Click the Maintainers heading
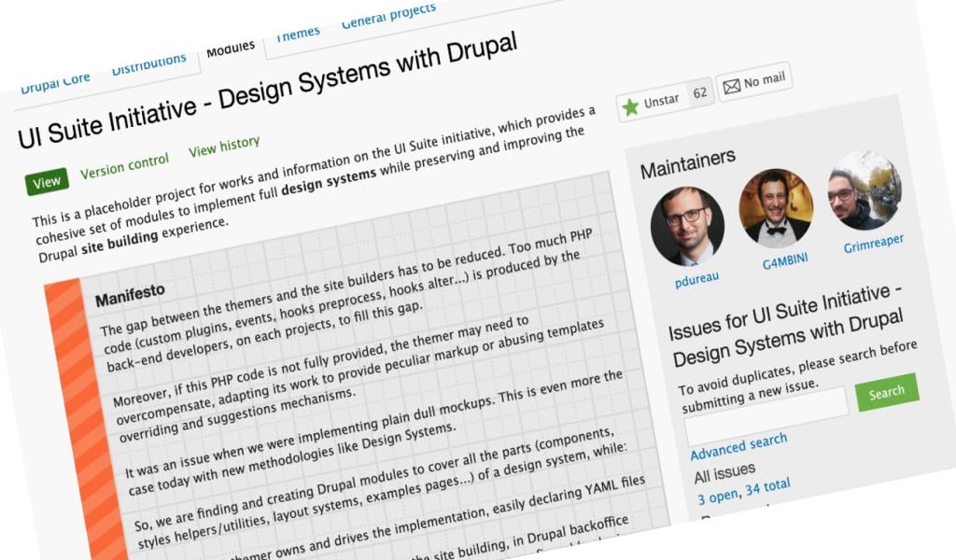 (x=688, y=163)
